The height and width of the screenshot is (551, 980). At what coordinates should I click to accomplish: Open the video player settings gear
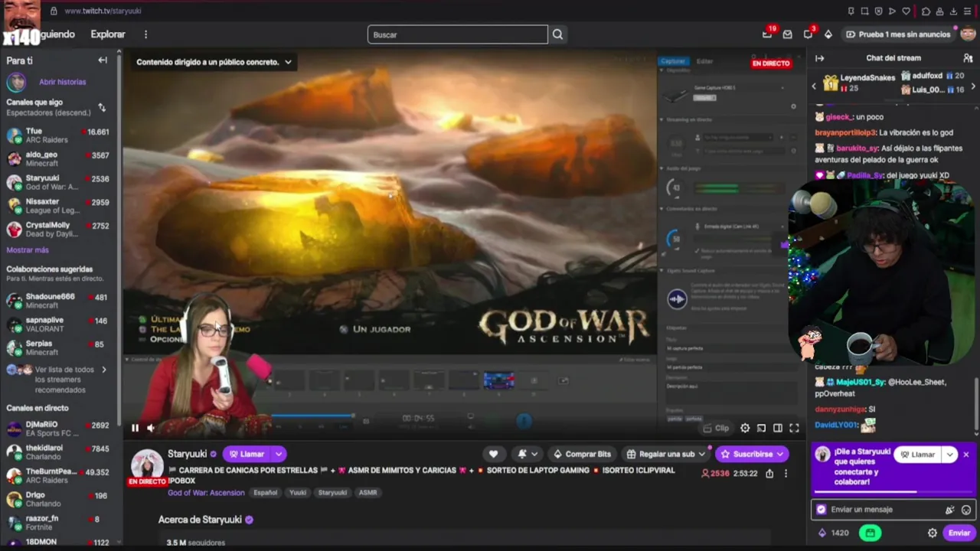[x=745, y=429]
